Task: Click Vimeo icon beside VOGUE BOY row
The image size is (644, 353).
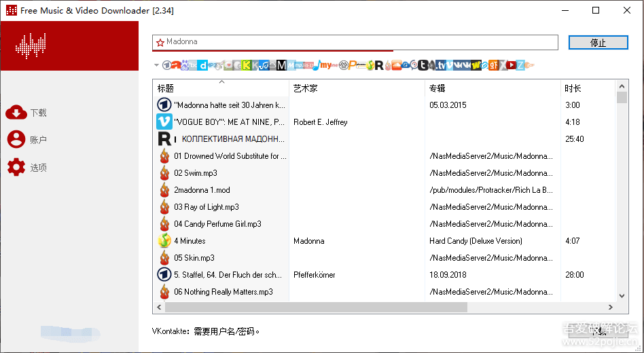Action: pyautogui.click(x=164, y=122)
